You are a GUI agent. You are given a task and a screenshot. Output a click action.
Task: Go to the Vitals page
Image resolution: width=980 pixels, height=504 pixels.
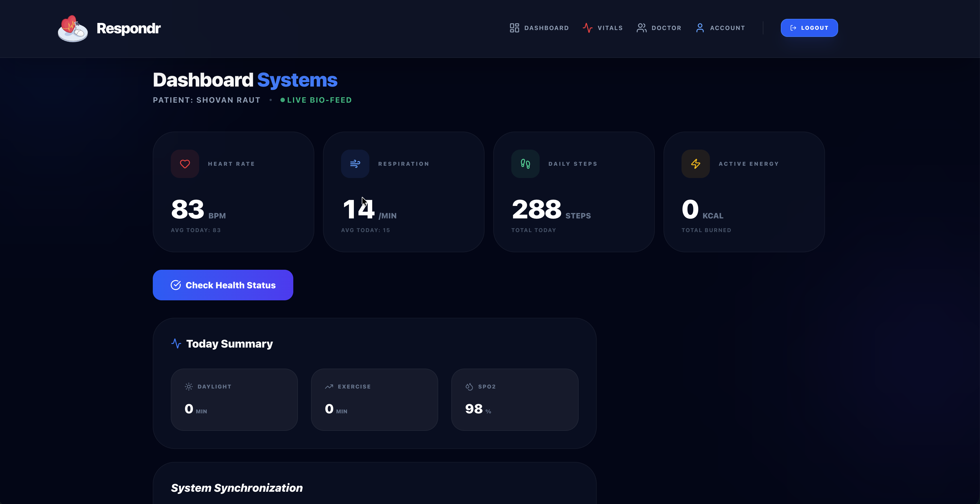pos(603,28)
